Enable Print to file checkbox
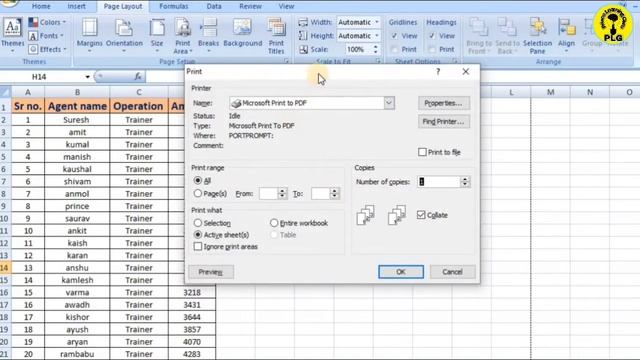Image resolution: width=640 pixels, height=360 pixels. [x=422, y=152]
